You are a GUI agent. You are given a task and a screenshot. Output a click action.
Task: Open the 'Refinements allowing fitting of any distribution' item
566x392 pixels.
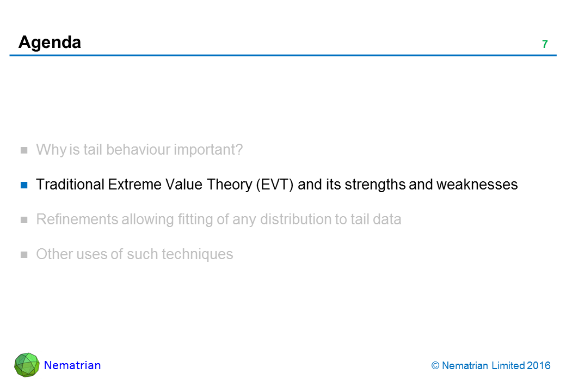tap(218, 219)
